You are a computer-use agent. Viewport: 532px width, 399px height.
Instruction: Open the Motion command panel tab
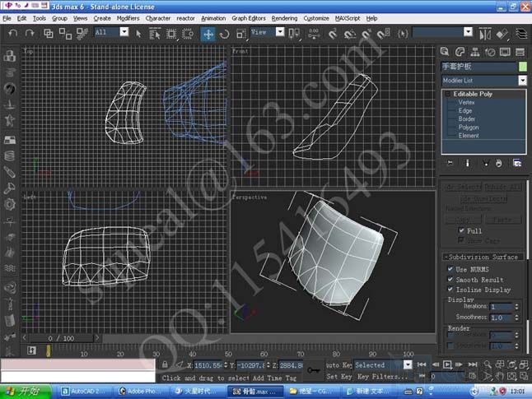tap(490, 52)
